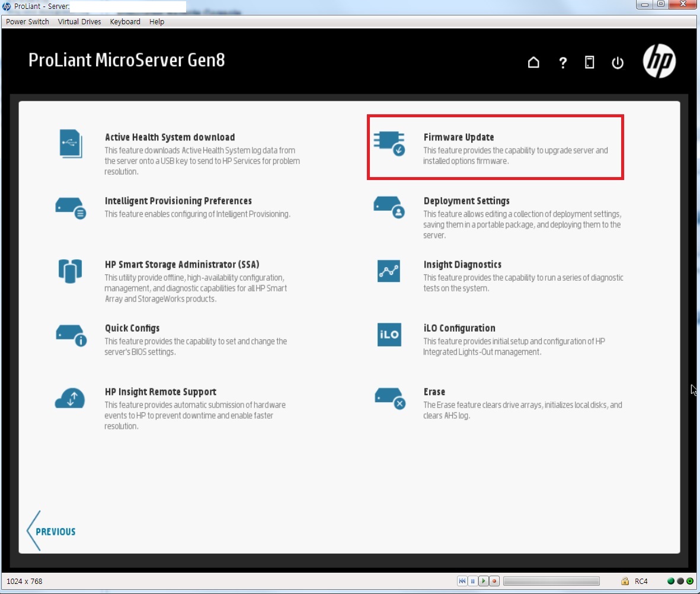
Task: Open the Help menu in the menu bar
Action: (x=156, y=21)
